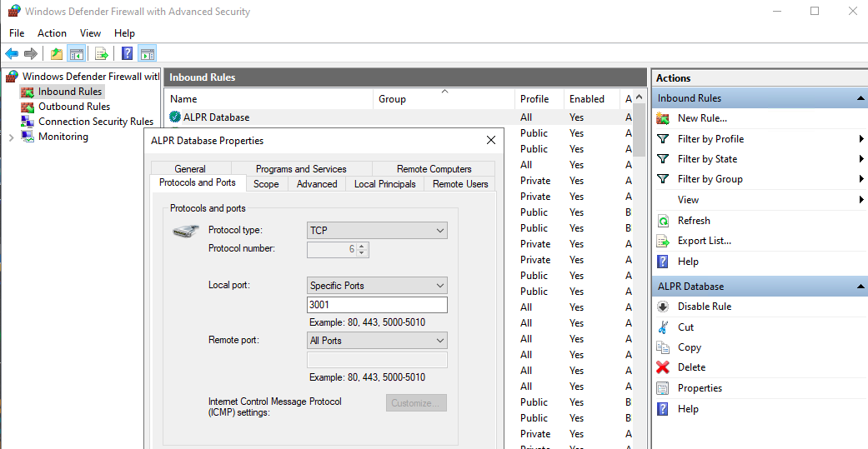This screenshot has height=449, width=868.
Task: Select root Windows Defender Firewall node
Action: pos(91,77)
